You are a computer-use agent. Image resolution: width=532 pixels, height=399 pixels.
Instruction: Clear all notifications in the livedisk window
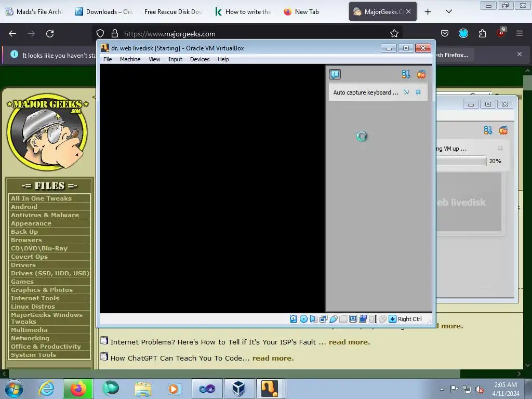421,74
